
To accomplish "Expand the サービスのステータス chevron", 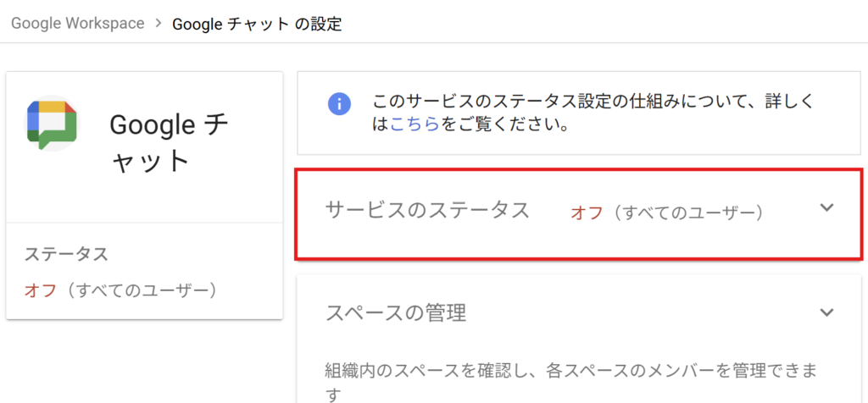I will [x=826, y=208].
